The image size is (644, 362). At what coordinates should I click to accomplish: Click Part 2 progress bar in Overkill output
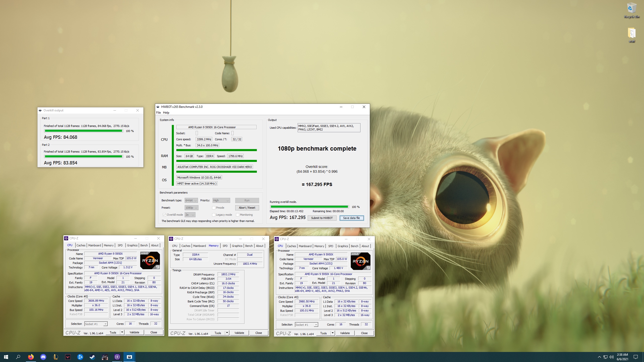tap(83, 156)
